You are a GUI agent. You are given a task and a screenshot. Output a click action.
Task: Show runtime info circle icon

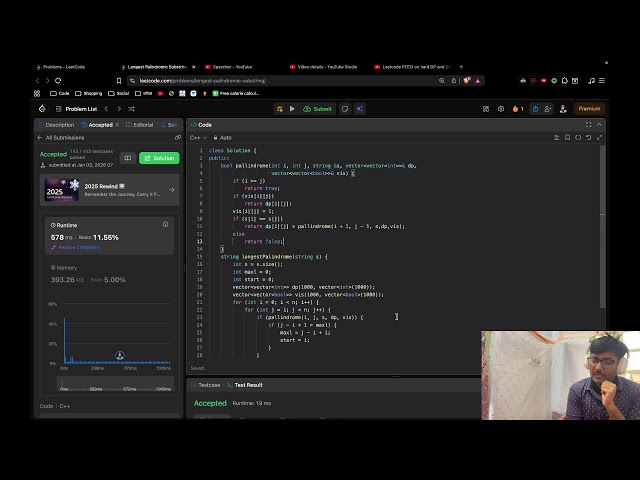click(165, 224)
